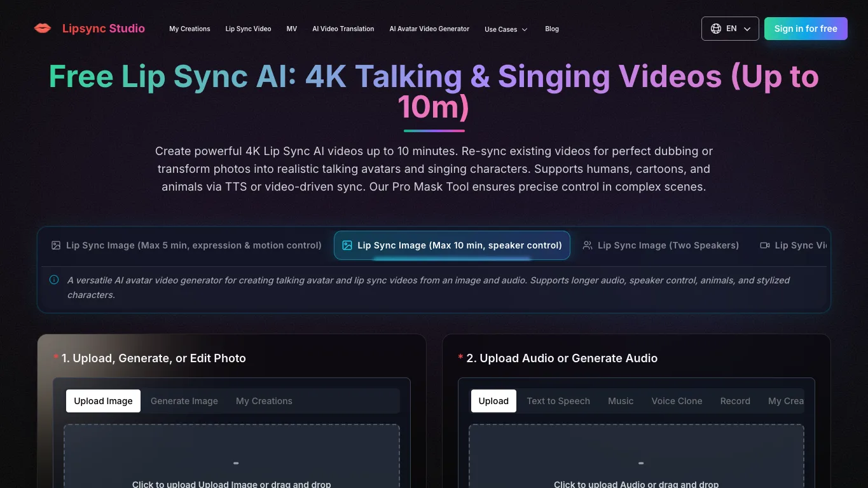Click the audio upload drop zone
Viewport: 868px width, 488px height.
637,456
